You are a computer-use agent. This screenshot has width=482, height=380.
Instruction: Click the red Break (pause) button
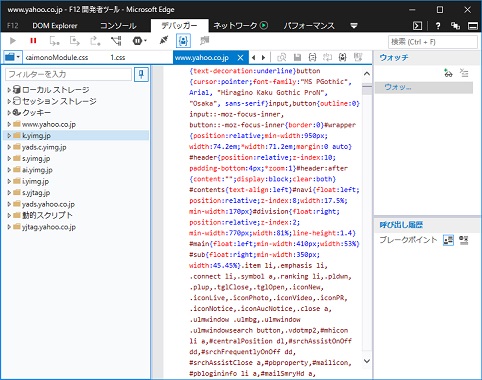click(x=33, y=41)
